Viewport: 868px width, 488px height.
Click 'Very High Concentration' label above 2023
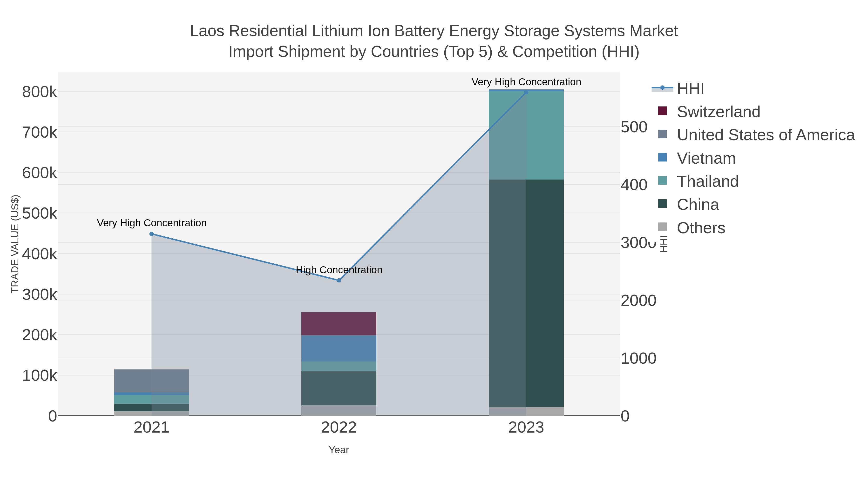pyautogui.click(x=526, y=82)
